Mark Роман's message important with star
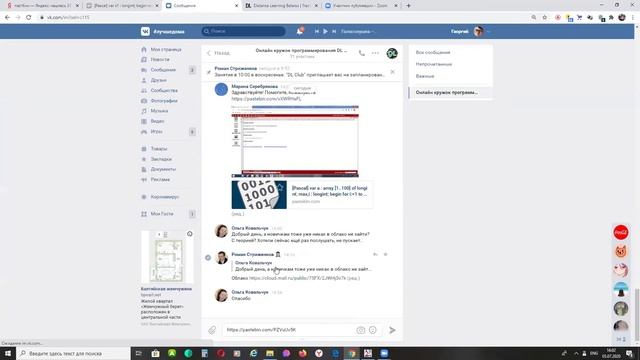 385,255
